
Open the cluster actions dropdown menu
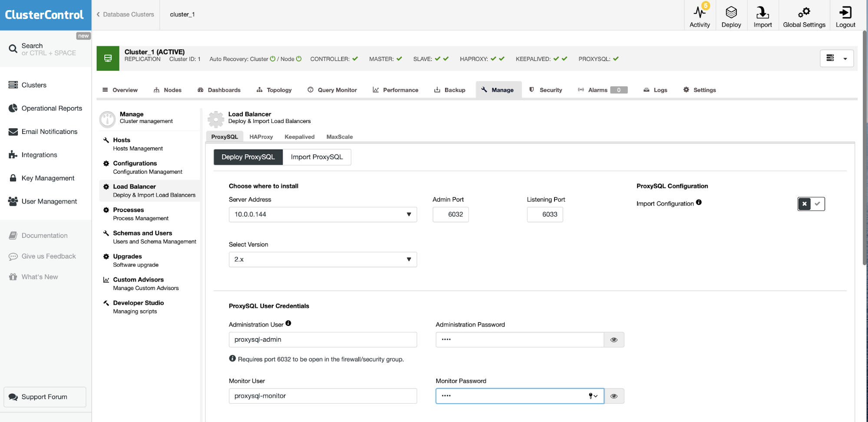pyautogui.click(x=837, y=58)
